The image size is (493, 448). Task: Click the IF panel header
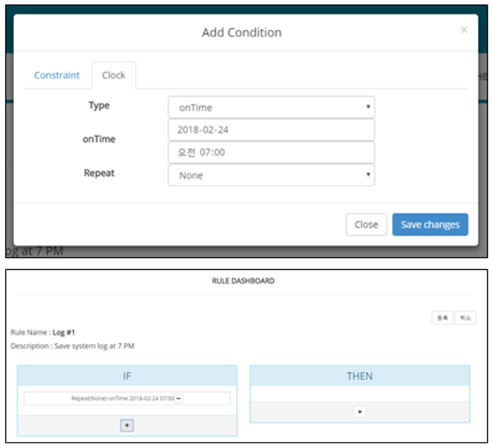click(127, 376)
